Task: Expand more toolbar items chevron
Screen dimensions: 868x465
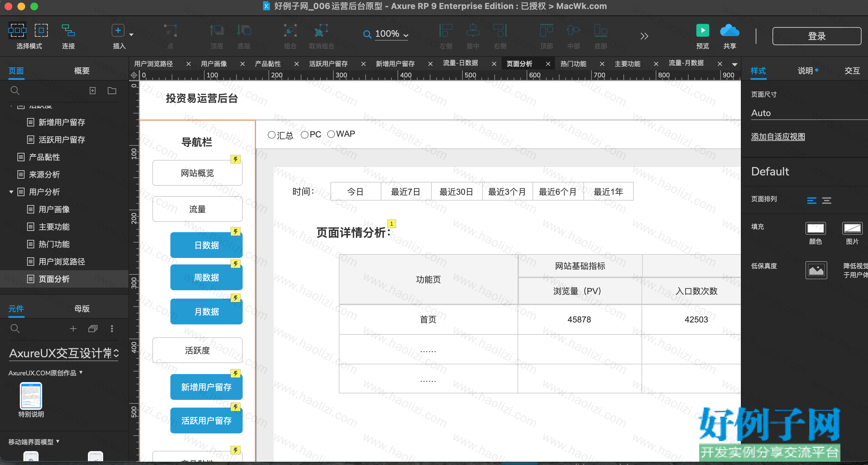Action: [644, 36]
